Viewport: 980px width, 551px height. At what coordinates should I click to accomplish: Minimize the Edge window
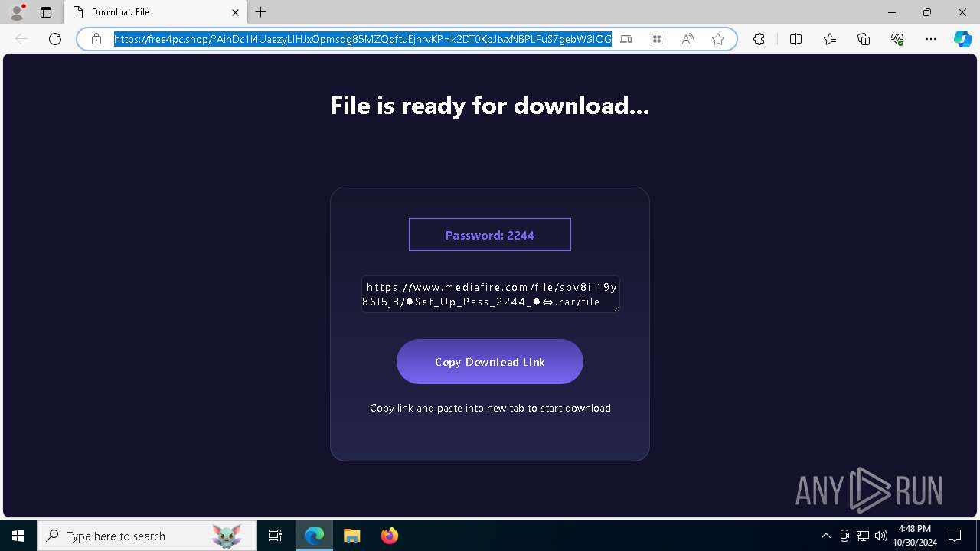[x=892, y=12]
